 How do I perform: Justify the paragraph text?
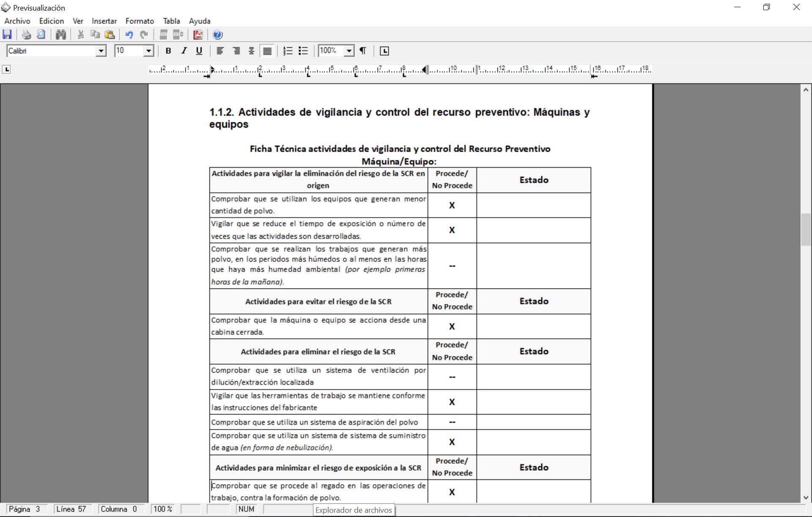click(267, 51)
